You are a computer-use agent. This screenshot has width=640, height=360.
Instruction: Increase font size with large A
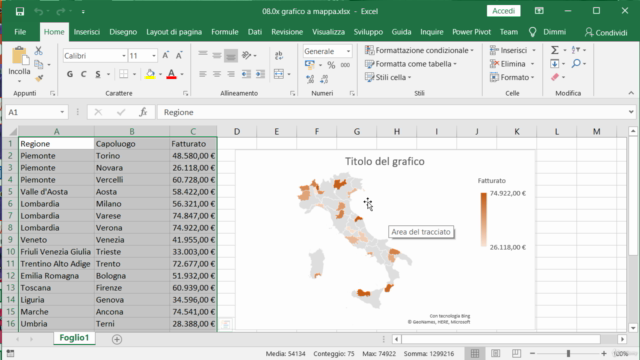tap(165, 56)
